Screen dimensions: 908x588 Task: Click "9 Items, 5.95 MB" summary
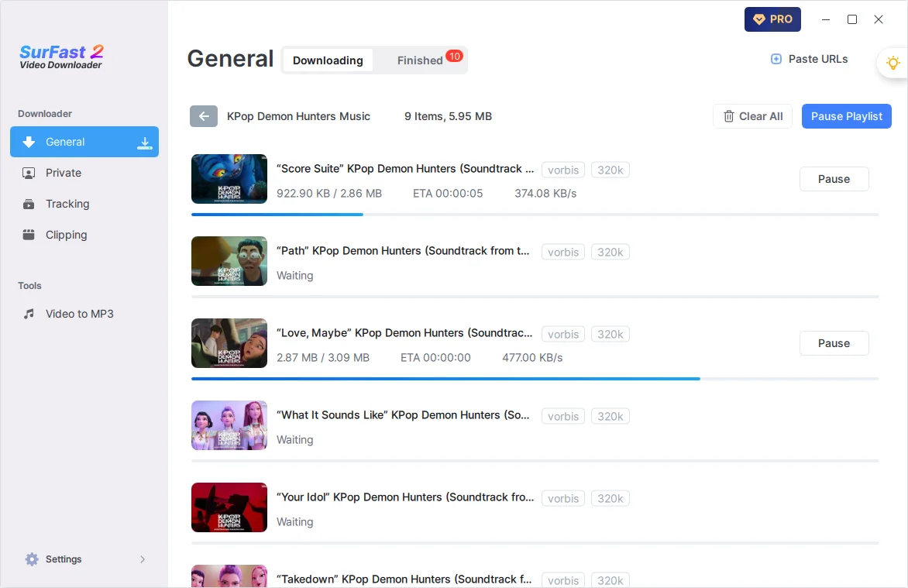(x=449, y=116)
